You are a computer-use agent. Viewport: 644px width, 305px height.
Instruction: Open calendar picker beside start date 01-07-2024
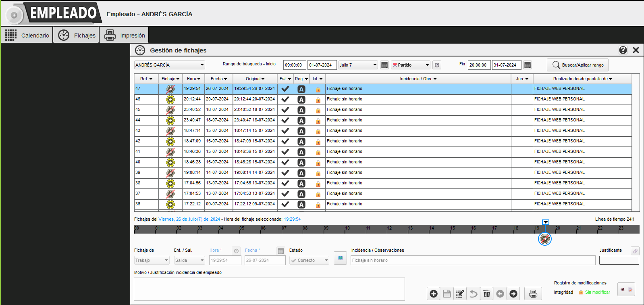384,65
